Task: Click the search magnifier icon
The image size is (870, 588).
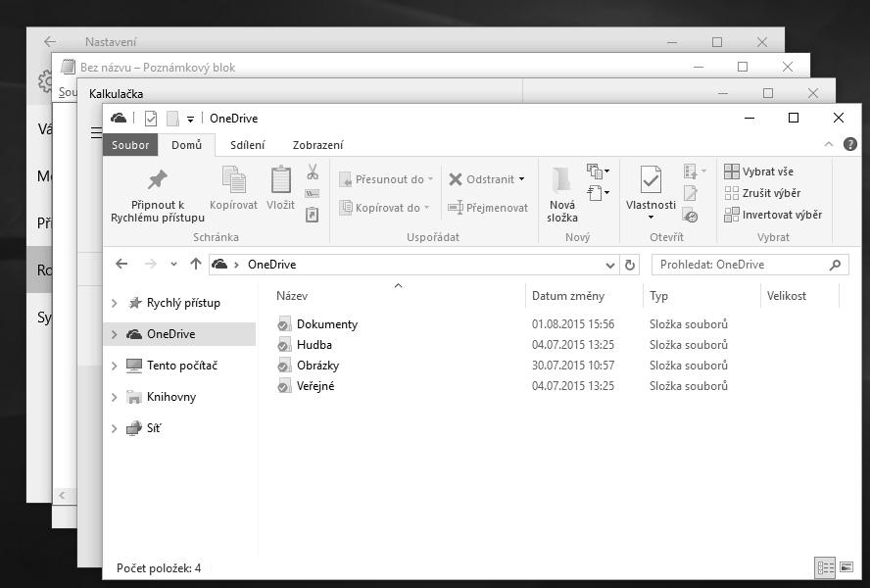Action: [x=835, y=265]
